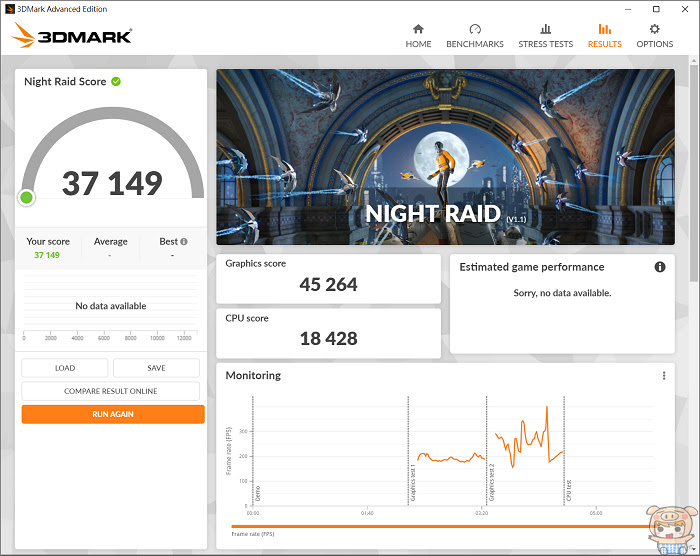This screenshot has height=556, width=700.
Task: Select the Results tab
Action: click(x=604, y=36)
